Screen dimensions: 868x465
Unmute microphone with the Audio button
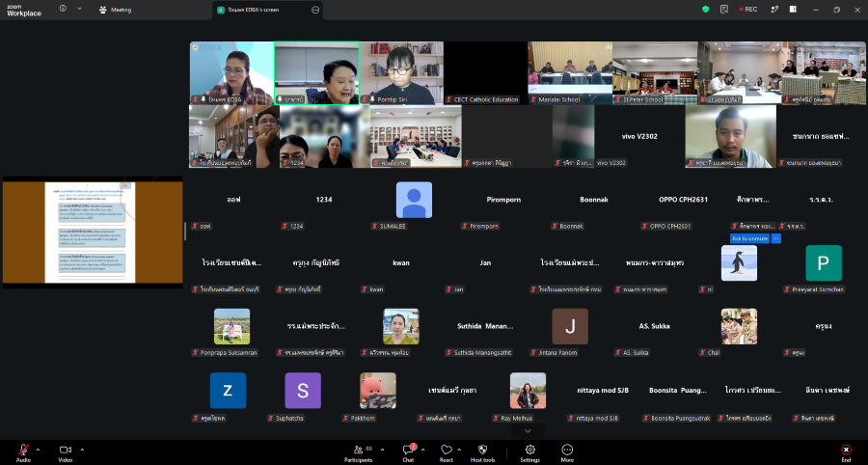[23, 452]
